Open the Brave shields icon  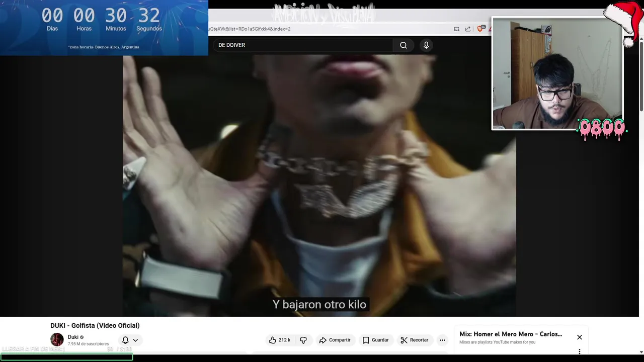tap(480, 29)
